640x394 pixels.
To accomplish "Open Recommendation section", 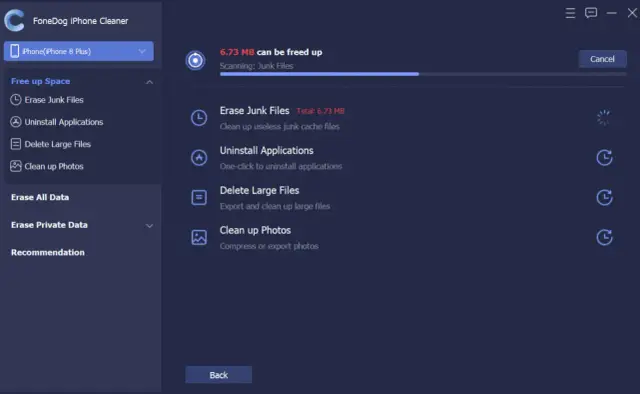I will 48,252.
